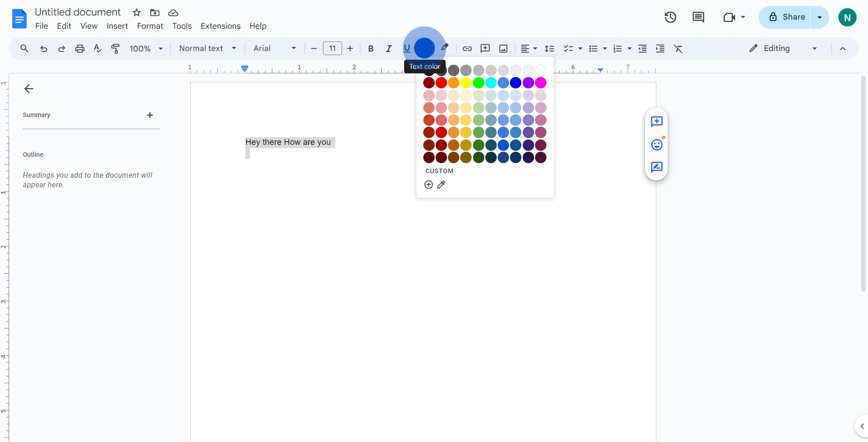868x442 pixels.
Task: Redo the last action
Action: pyautogui.click(x=62, y=48)
